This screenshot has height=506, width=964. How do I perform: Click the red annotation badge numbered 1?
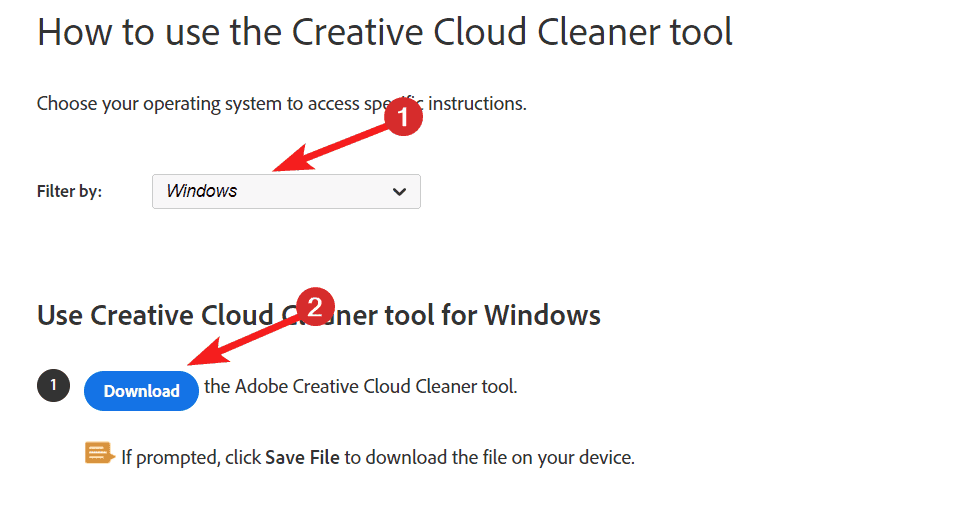(x=403, y=117)
